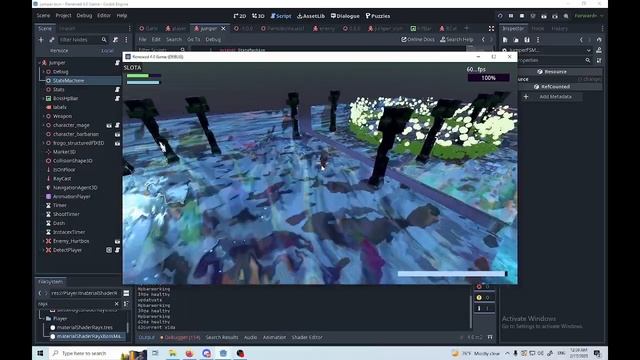Open Windows Start menu

[x=40, y=353]
